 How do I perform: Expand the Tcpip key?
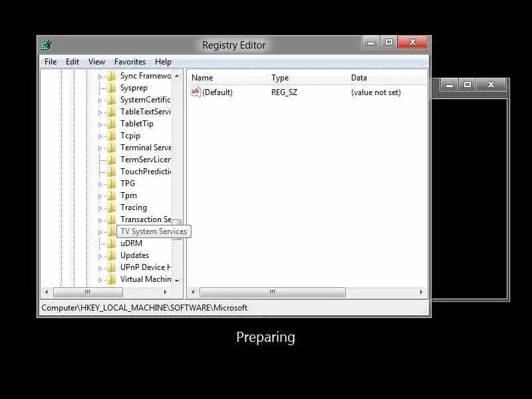(100, 136)
